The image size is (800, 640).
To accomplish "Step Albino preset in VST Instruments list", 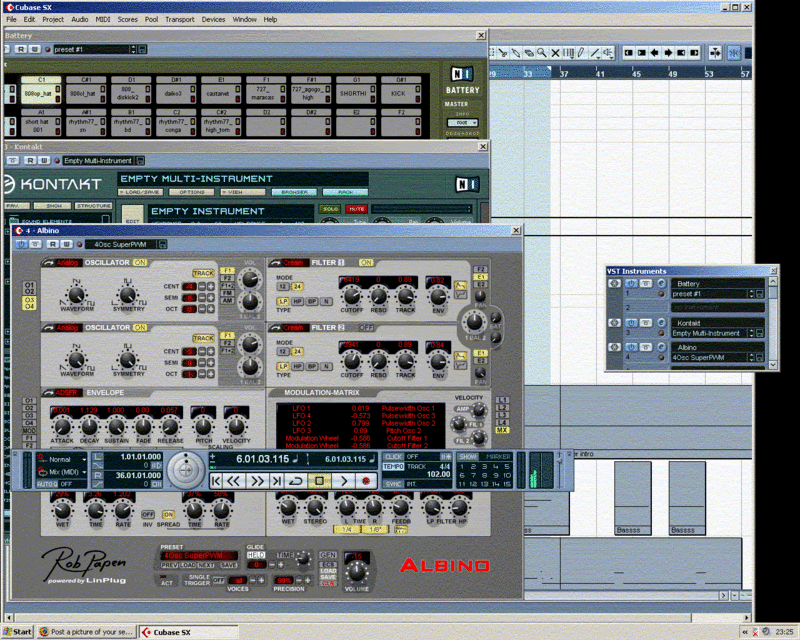I will [x=751, y=358].
